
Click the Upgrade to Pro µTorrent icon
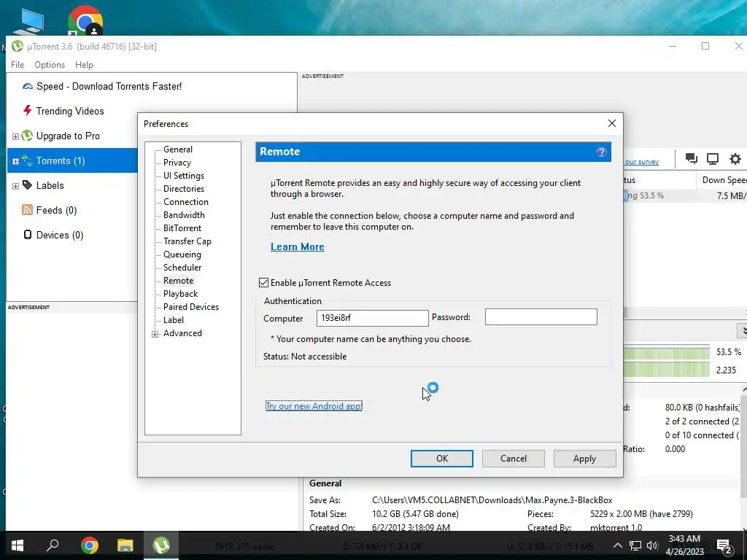27,136
